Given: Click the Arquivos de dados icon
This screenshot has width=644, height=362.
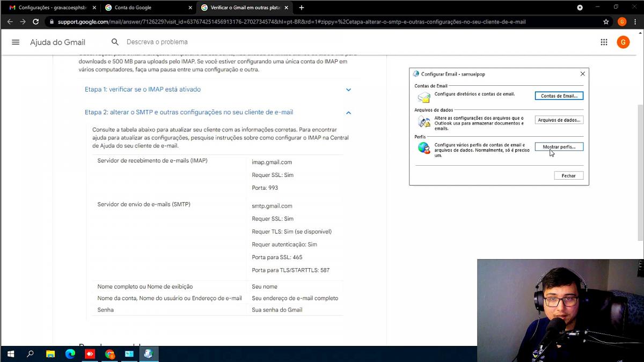Looking at the screenshot, I should (424, 122).
